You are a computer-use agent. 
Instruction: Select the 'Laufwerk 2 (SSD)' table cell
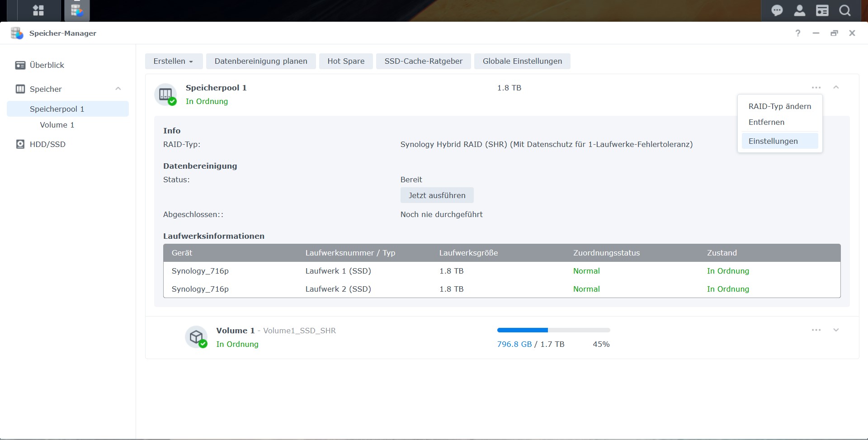[338, 289]
